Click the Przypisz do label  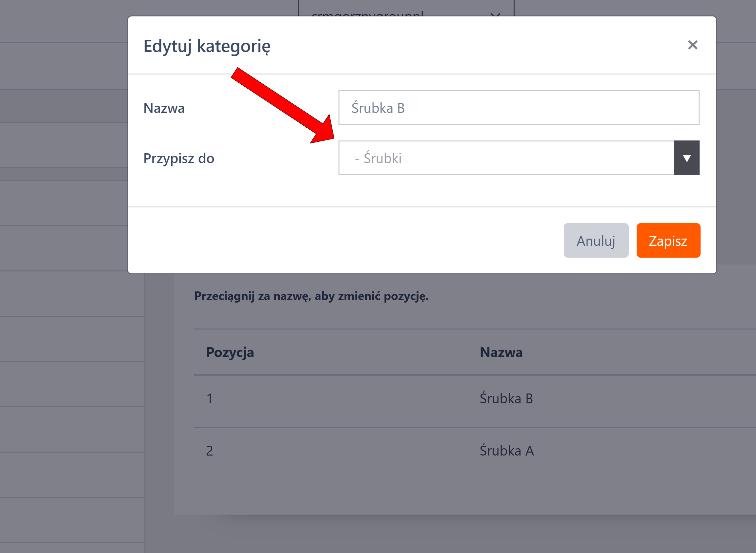179,158
